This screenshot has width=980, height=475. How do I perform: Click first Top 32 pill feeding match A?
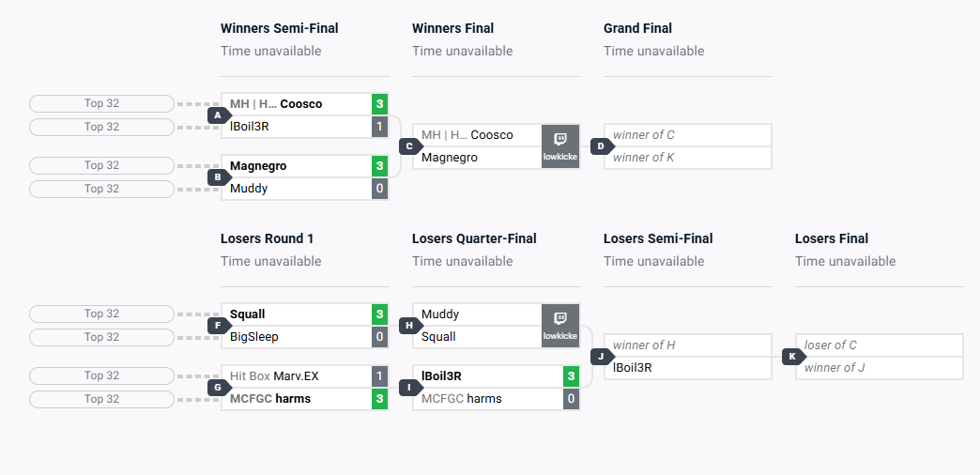click(101, 103)
